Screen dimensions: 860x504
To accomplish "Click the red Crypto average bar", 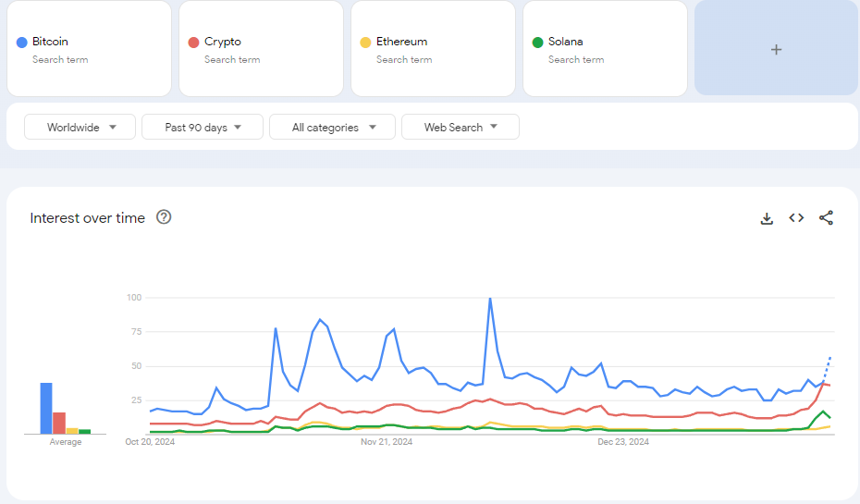I will (59, 423).
